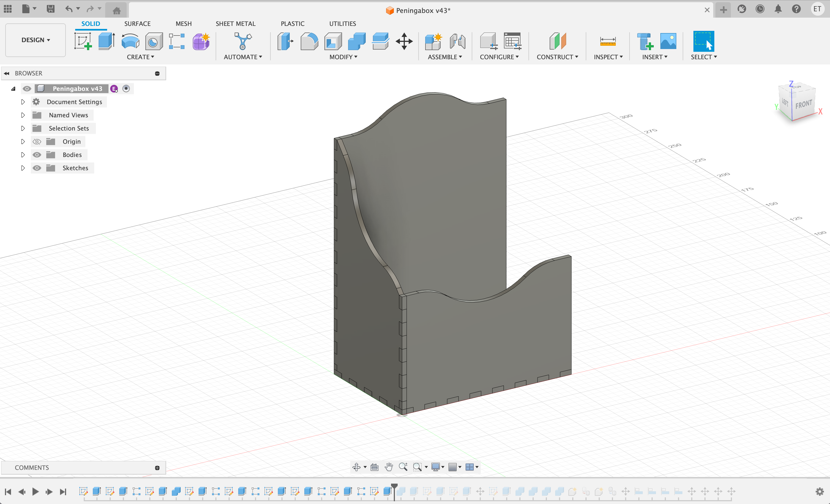Image resolution: width=830 pixels, height=504 pixels.
Task: Expand the Selection Sets node
Action: tap(23, 128)
